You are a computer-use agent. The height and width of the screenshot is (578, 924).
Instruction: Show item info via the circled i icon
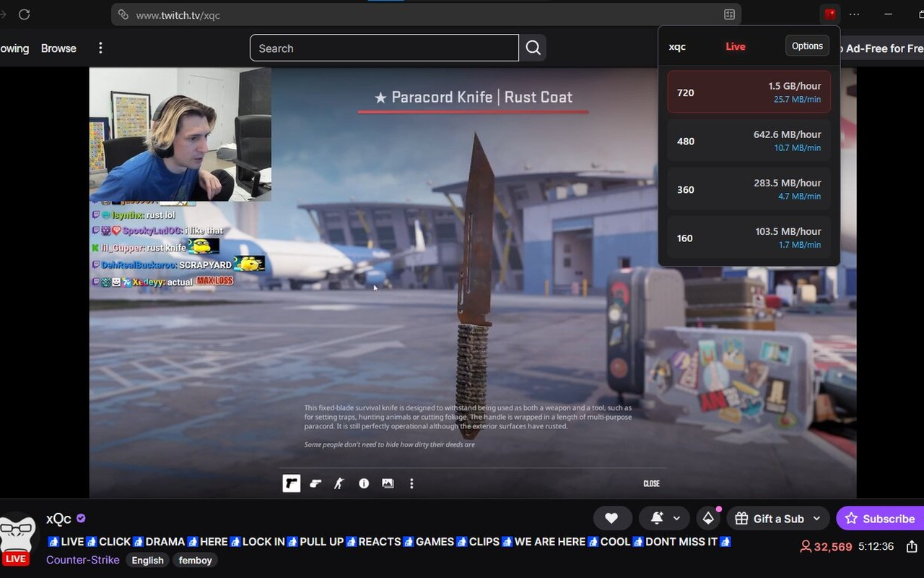(x=364, y=483)
